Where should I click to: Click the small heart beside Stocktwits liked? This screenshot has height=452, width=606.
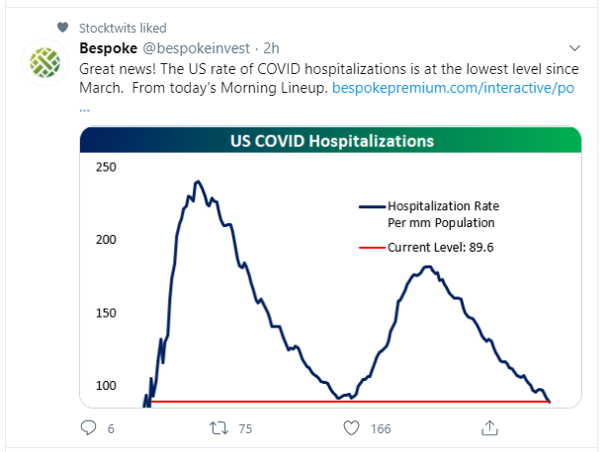click(x=63, y=28)
